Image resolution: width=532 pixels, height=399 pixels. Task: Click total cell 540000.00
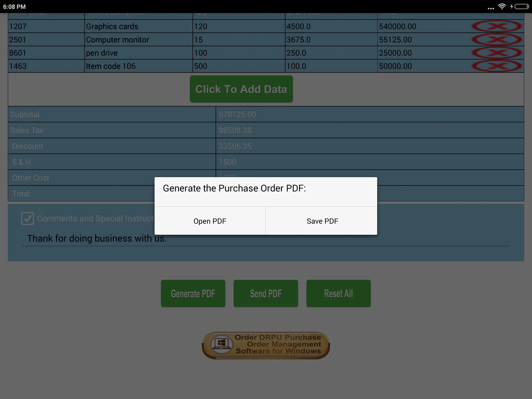pyautogui.click(x=397, y=26)
